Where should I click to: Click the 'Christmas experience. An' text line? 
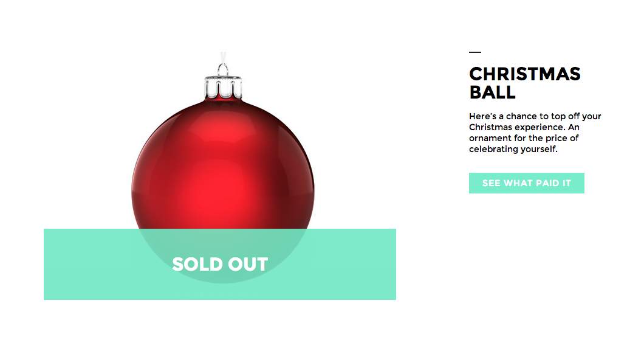click(x=524, y=127)
